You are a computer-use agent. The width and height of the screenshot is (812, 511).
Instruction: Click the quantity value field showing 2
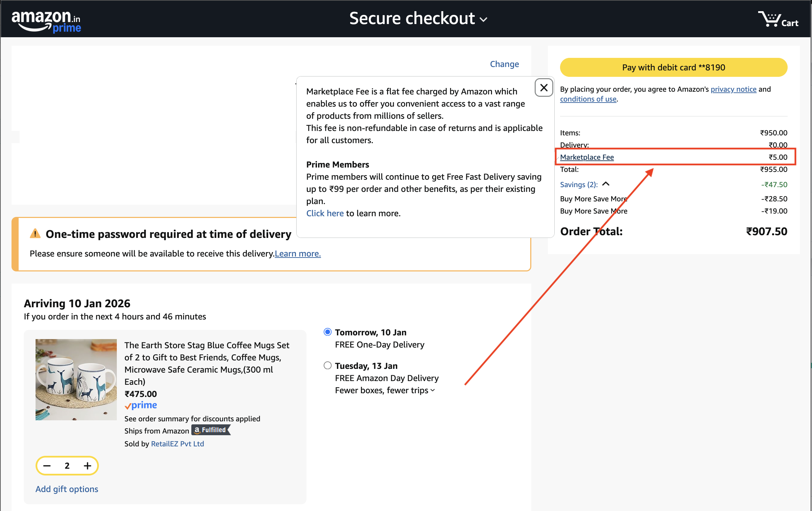[x=67, y=466]
